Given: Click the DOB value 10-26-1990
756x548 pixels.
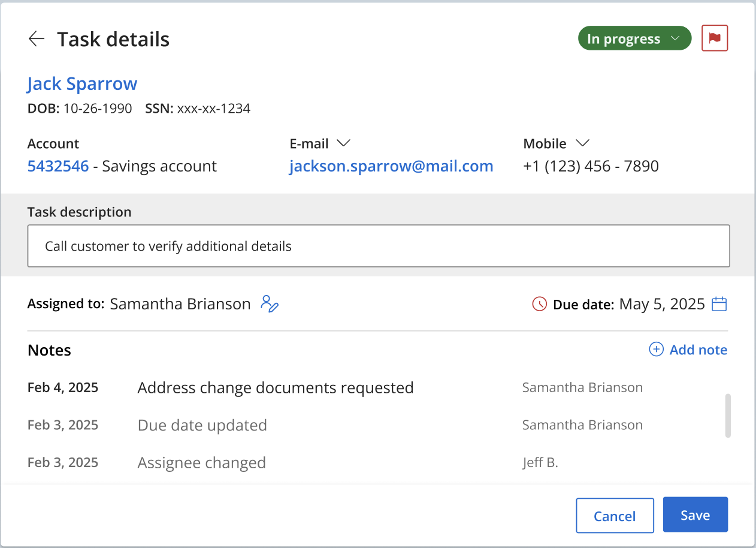Looking at the screenshot, I should [x=98, y=109].
